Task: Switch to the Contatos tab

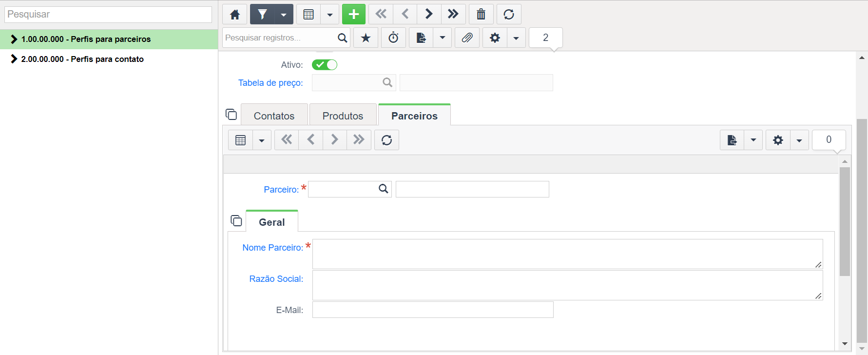Action: coord(274,116)
